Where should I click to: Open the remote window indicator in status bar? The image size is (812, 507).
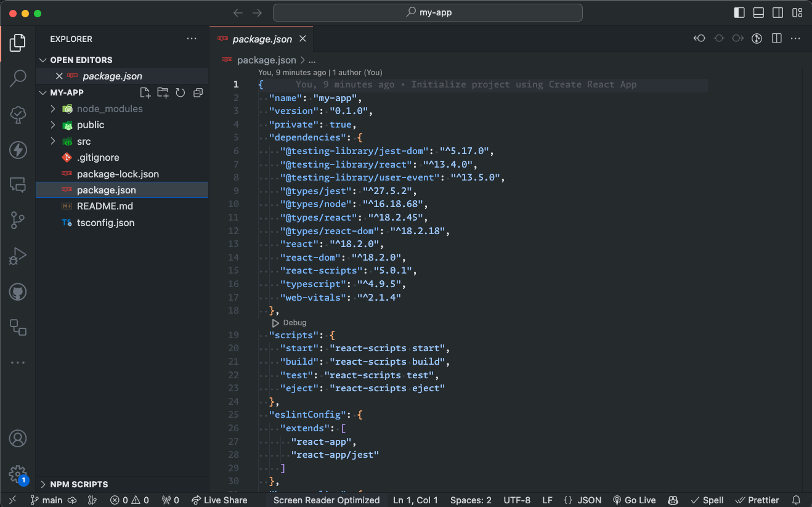[11, 500]
